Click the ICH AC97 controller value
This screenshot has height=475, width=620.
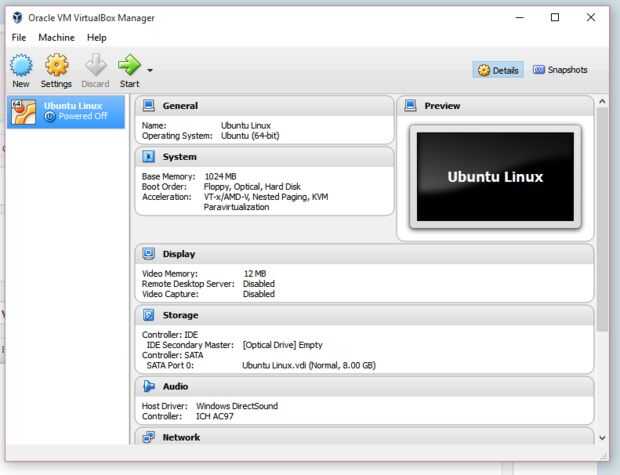click(215, 416)
